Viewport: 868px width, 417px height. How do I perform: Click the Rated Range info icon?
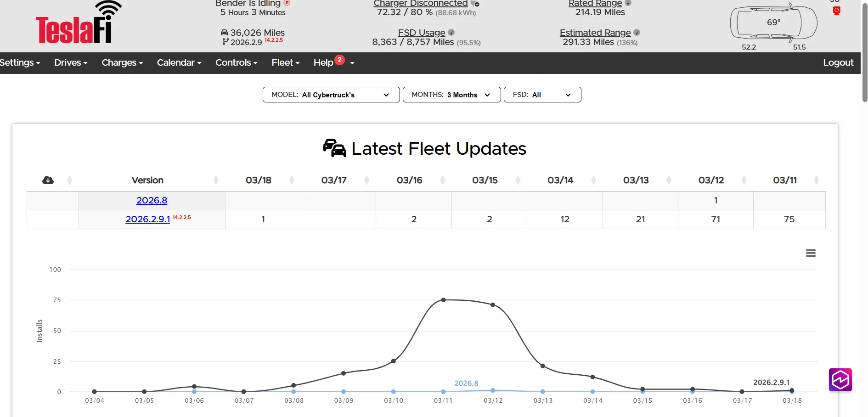point(628,3)
